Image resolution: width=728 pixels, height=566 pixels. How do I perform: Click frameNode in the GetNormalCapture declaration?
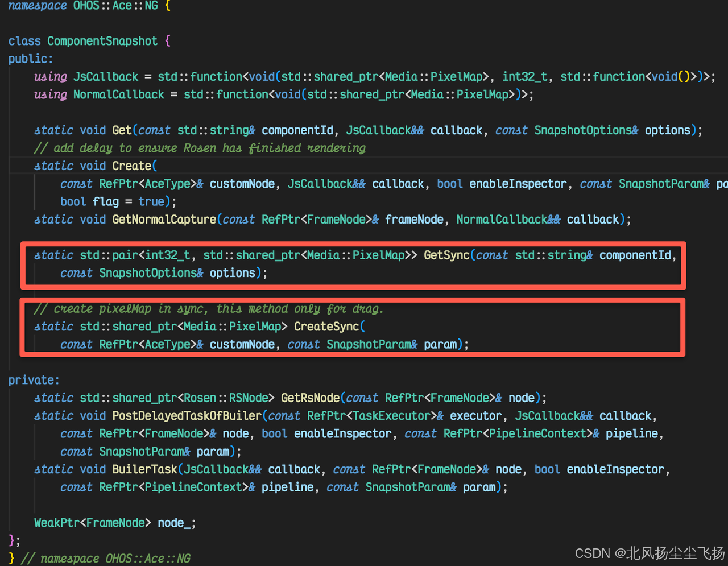coord(414,220)
